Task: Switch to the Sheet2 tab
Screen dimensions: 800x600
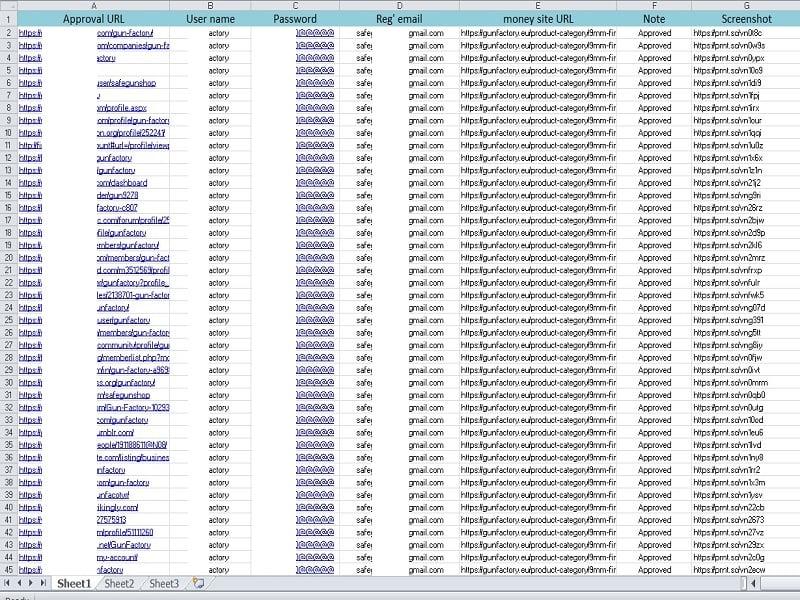Action: click(x=117, y=584)
